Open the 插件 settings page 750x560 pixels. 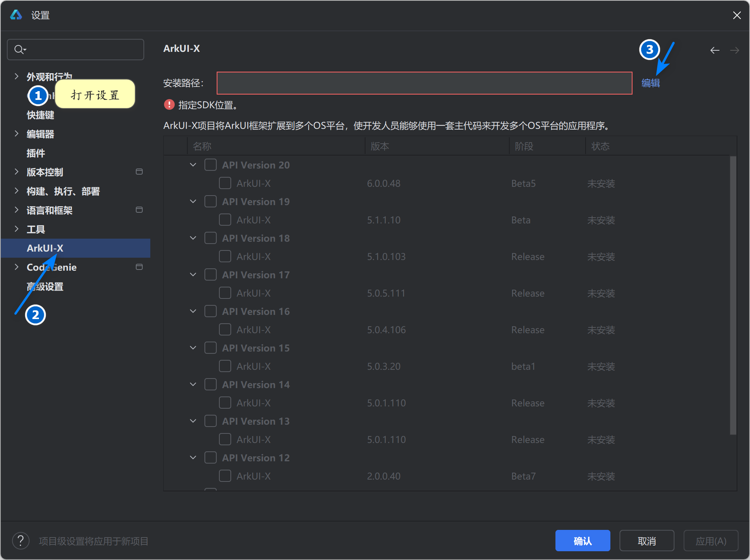36,153
